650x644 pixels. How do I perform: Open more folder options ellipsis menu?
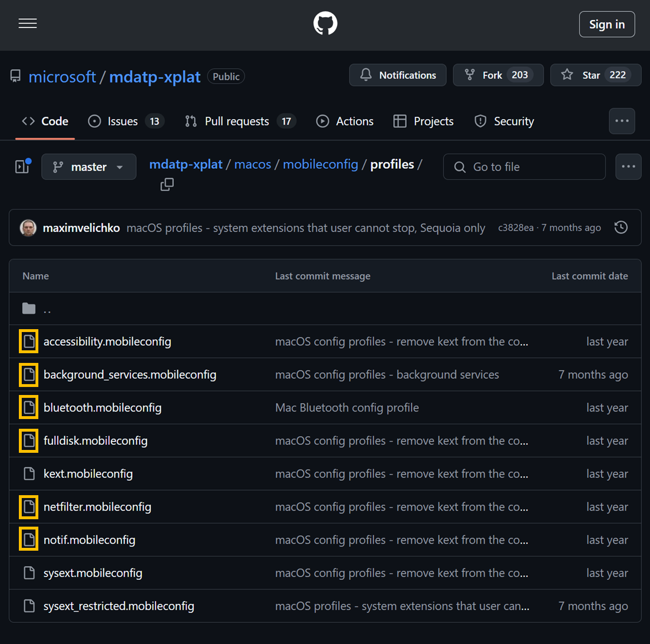(628, 167)
